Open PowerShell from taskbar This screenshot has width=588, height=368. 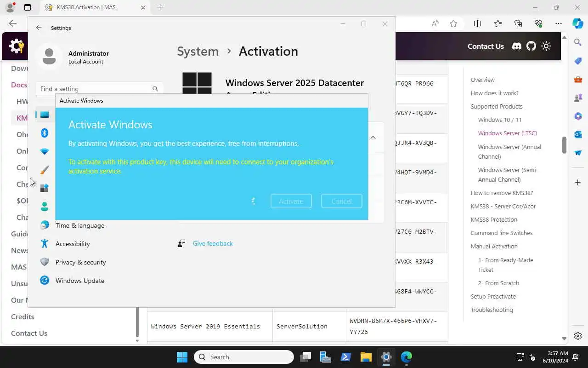tap(346, 357)
